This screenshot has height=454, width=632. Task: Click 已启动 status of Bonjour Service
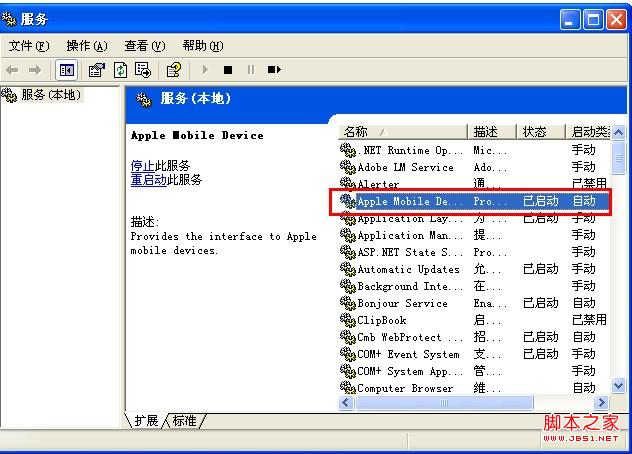click(541, 303)
